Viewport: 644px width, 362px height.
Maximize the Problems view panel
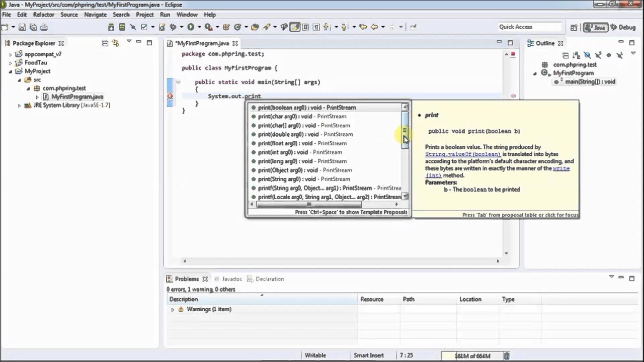click(x=632, y=278)
